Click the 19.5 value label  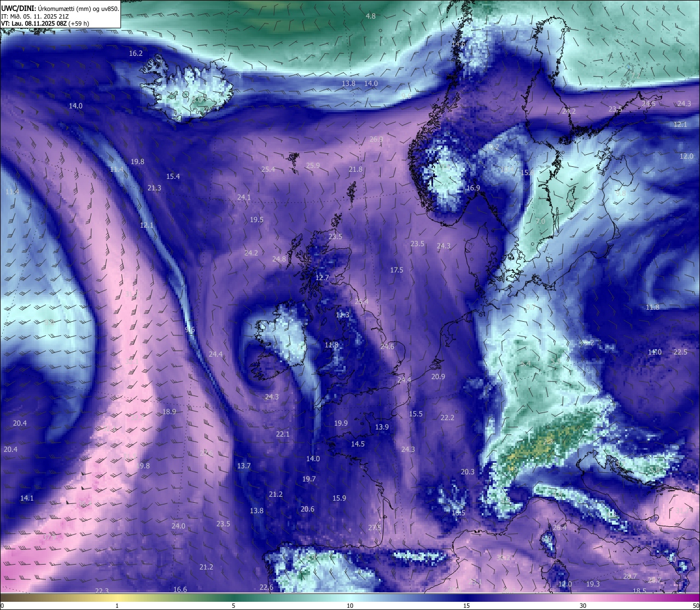pyautogui.click(x=256, y=220)
